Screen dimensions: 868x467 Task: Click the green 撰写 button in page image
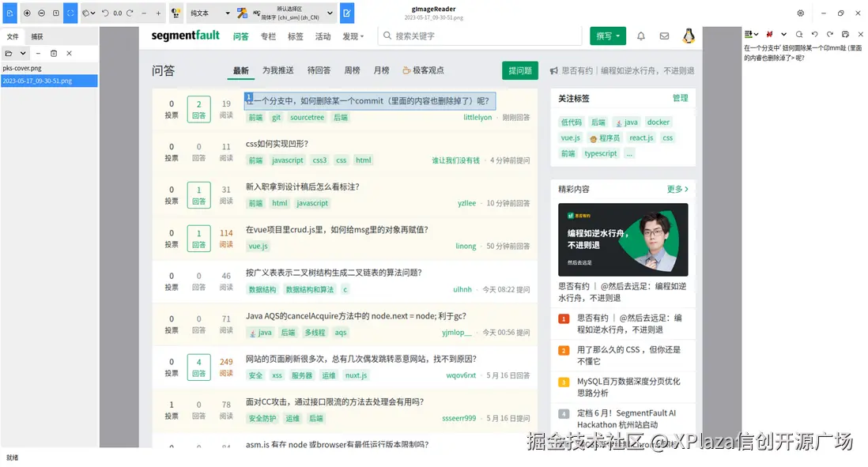tap(608, 36)
